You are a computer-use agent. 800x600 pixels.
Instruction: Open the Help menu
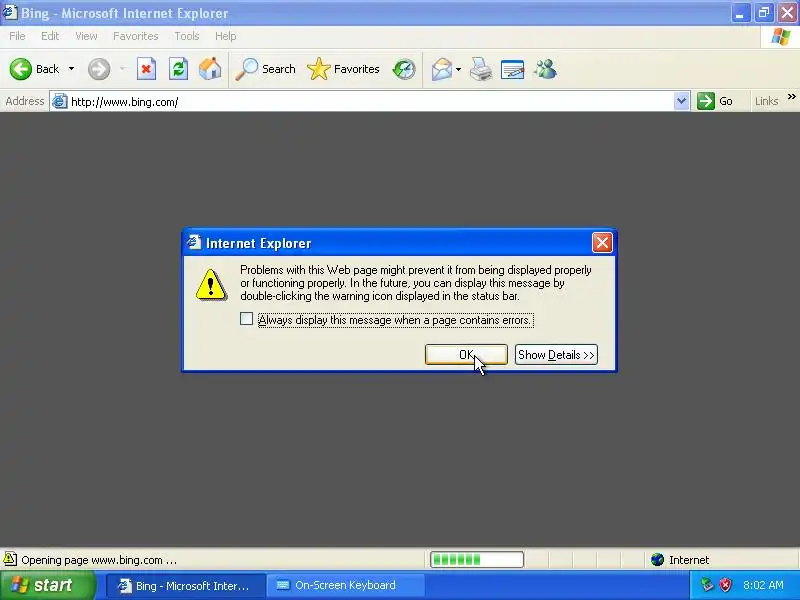(x=226, y=36)
